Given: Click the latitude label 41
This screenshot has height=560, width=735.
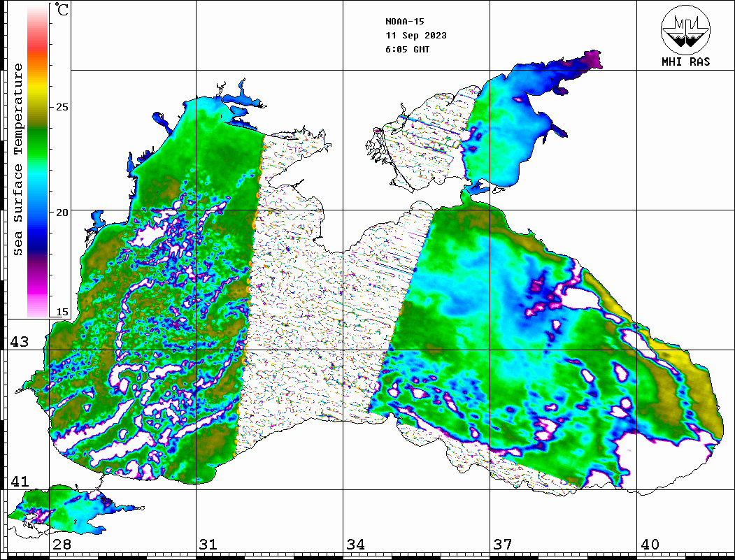Looking at the screenshot, I should click(x=20, y=482).
